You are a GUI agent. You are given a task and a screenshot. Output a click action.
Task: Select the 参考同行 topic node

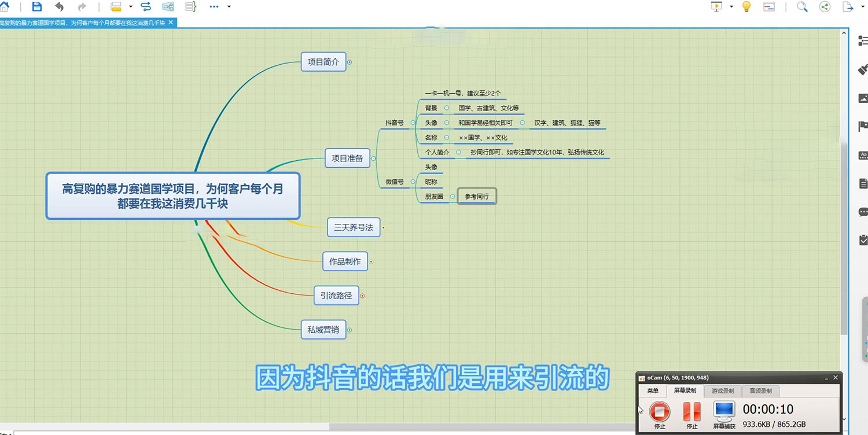tap(476, 196)
